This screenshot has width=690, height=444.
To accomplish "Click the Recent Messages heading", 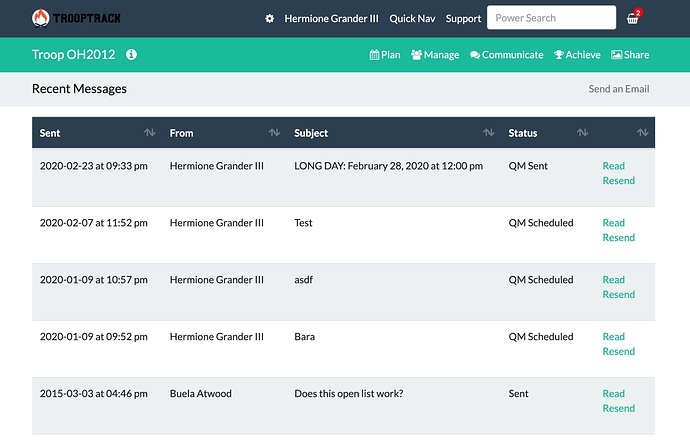I will tap(79, 89).
